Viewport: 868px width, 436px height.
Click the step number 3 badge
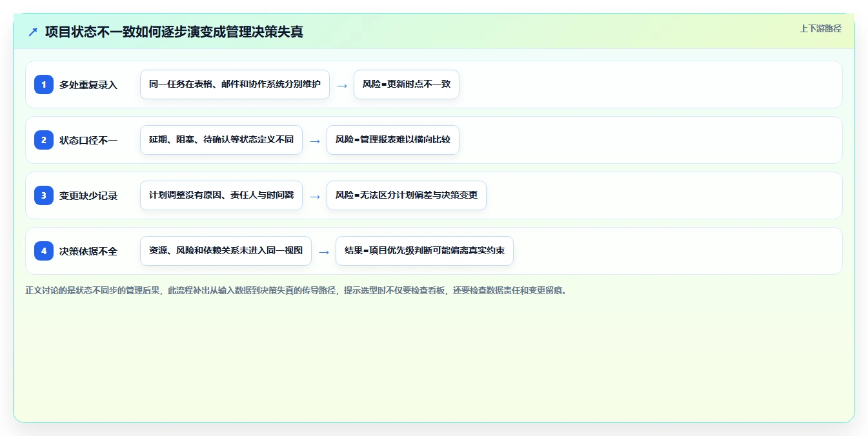coord(44,195)
